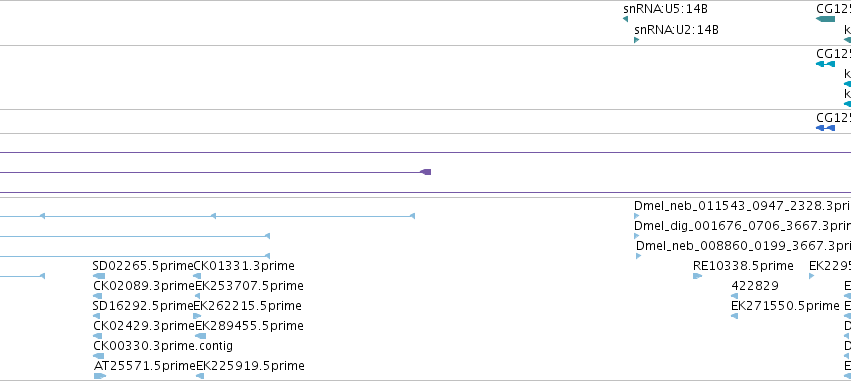This screenshot has width=851, height=381.
Task: Select the EK271550.5prime EST arrow
Action: pyautogui.click(x=734, y=316)
